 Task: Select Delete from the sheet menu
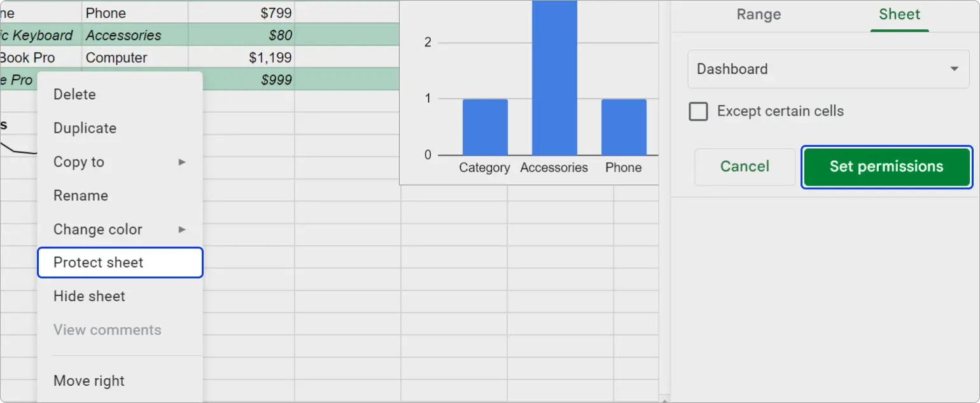74,94
